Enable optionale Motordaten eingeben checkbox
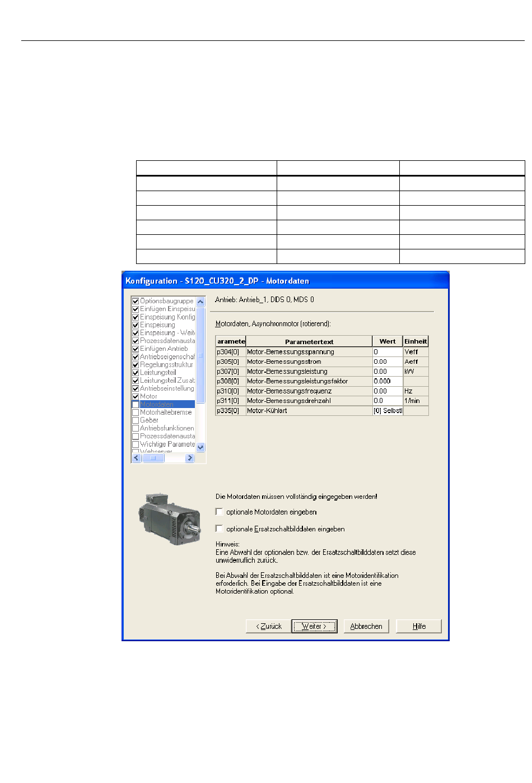 point(219,512)
